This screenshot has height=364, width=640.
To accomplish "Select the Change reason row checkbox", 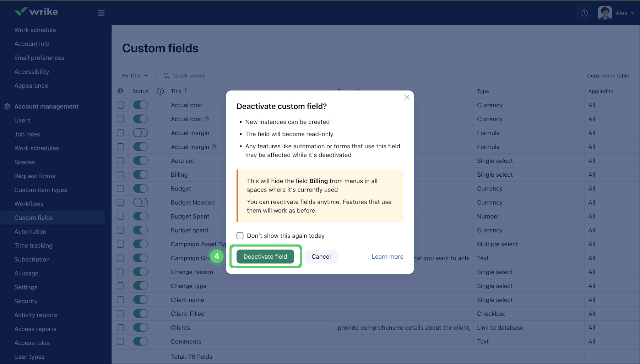I will coord(120,272).
